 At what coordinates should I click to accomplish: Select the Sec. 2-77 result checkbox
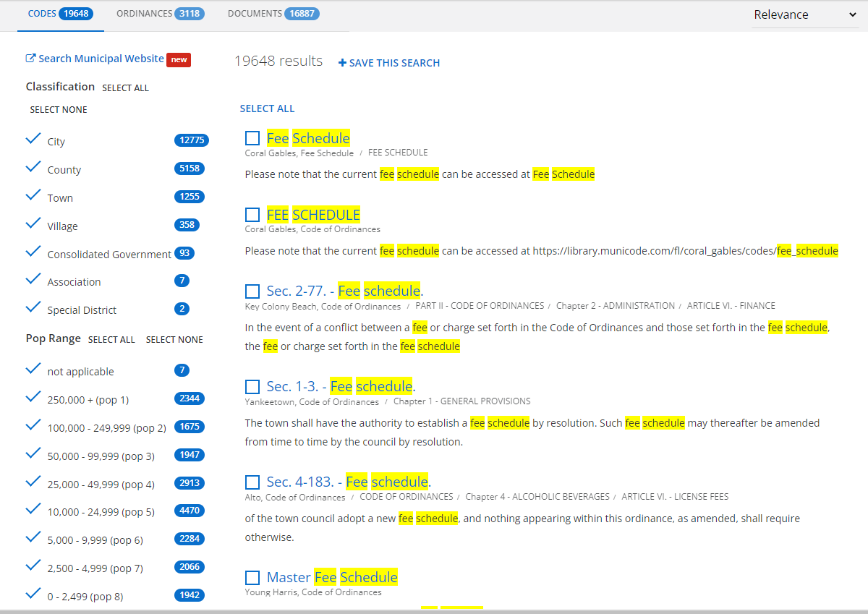point(252,291)
